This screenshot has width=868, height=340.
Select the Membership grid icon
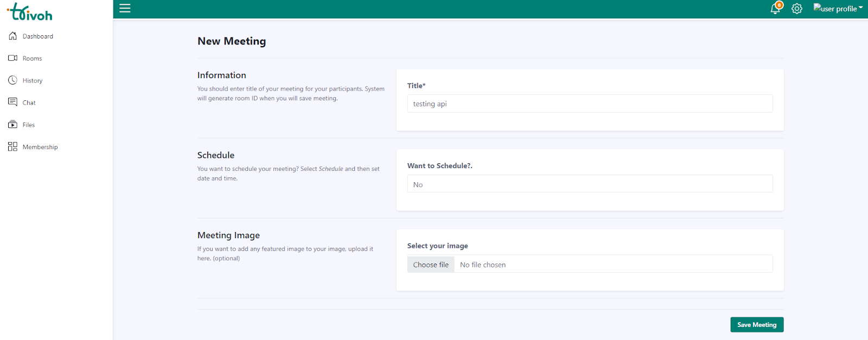(x=12, y=146)
